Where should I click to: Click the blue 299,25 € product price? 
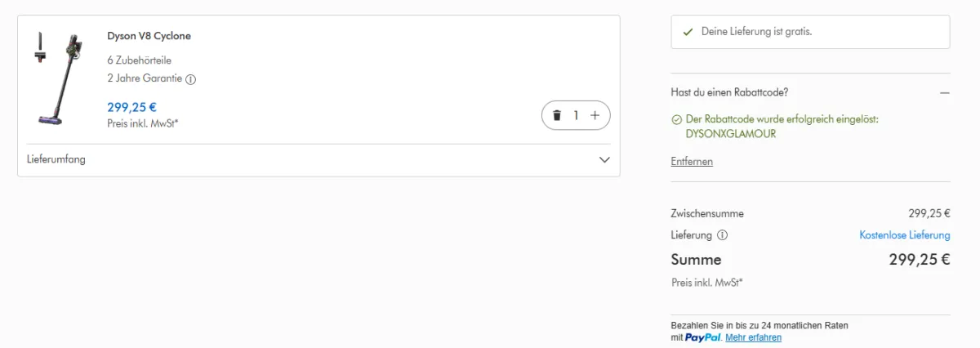click(131, 106)
